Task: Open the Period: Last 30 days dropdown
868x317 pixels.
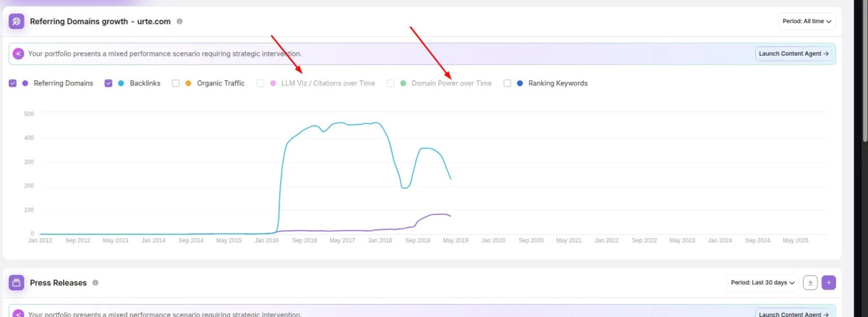Action: coord(762,282)
